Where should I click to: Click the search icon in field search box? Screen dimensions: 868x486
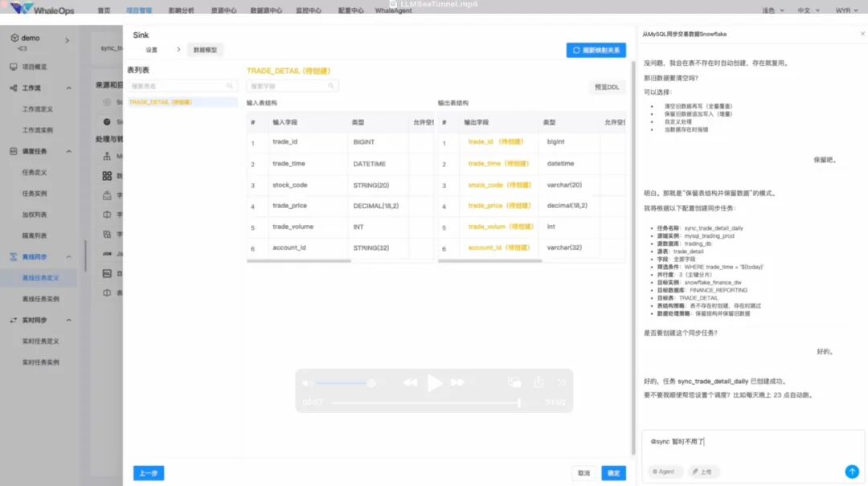(330, 86)
